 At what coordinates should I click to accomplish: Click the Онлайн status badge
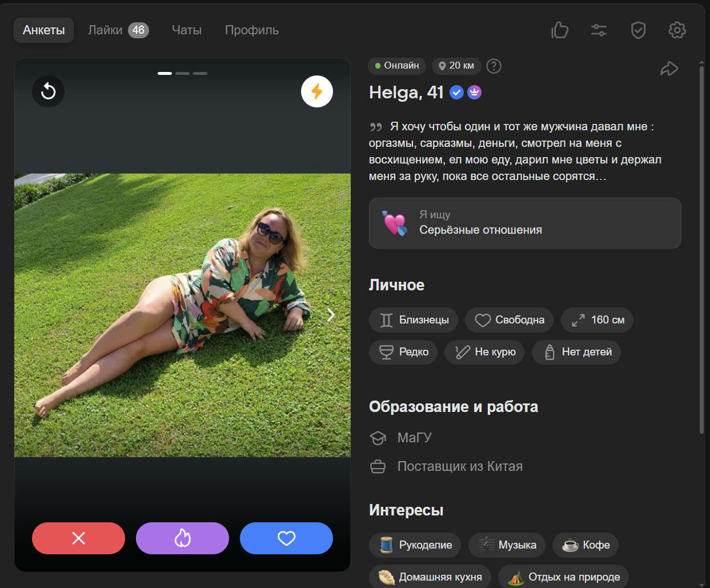click(x=397, y=66)
